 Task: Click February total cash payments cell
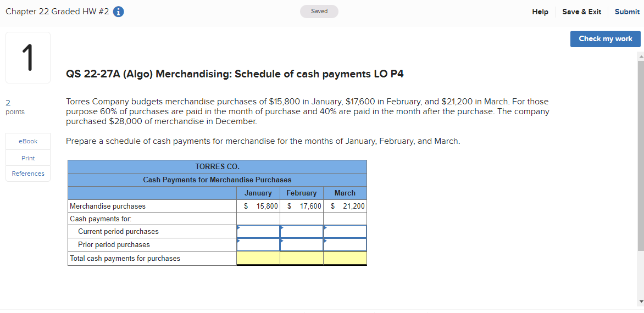302,259
